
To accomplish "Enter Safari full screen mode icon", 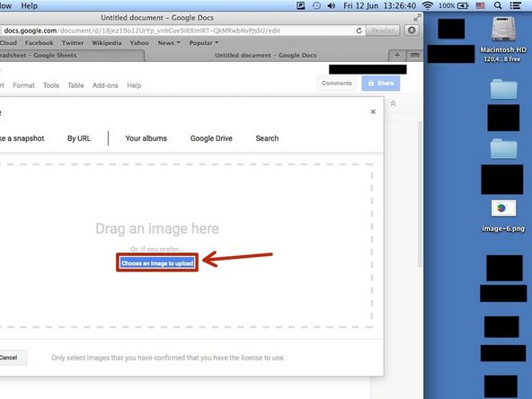I will (417, 18).
